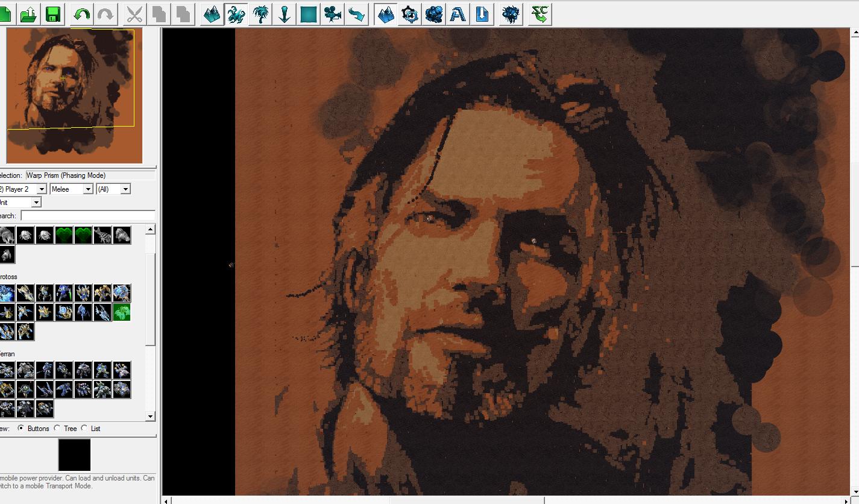Open the Terrain editor module
The width and height of the screenshot is (859, 504).
coord(385,14)
